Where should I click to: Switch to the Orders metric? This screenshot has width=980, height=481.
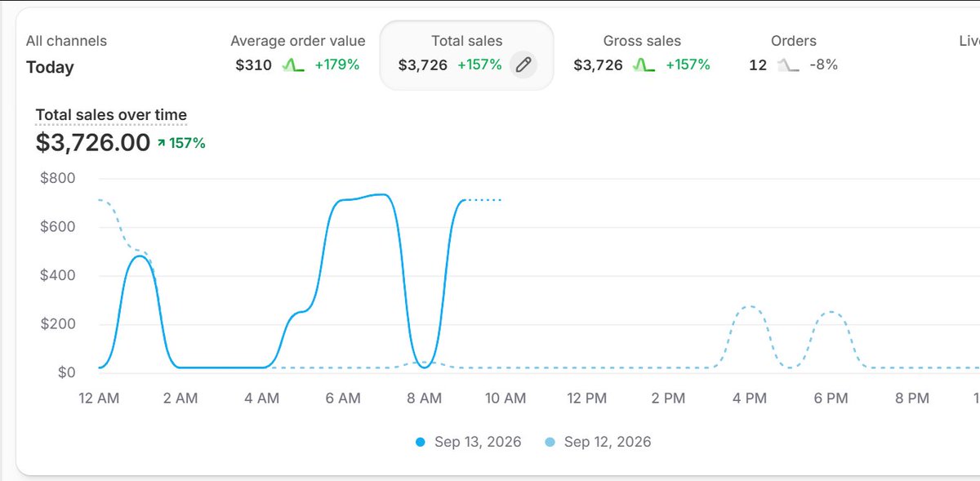point(794,54)
